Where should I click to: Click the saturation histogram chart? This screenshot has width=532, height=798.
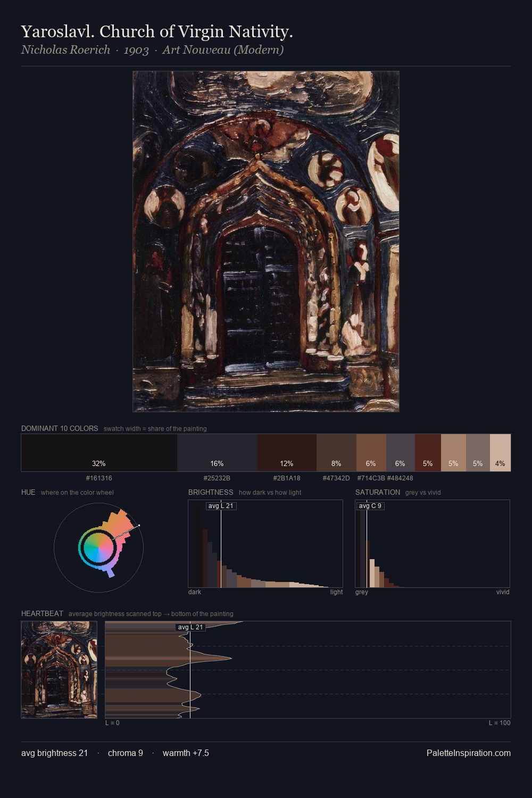(x=433, y=544)
